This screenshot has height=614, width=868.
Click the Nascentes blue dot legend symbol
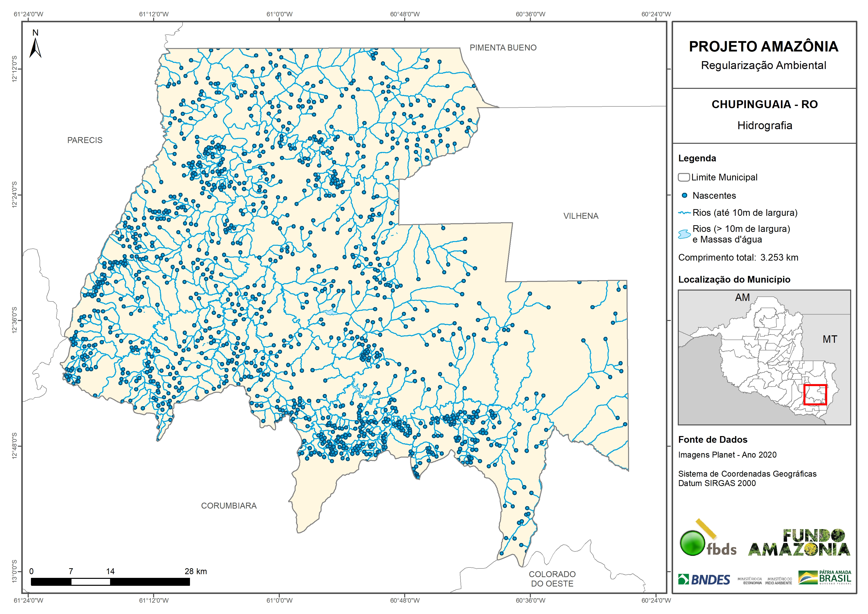pyautogui.click(x=684, y=196)
